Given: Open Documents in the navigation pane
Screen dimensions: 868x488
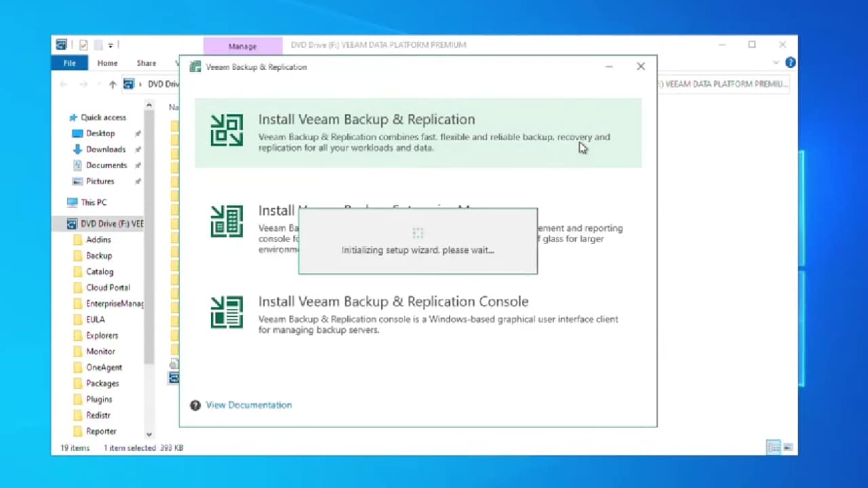Looking at the screenshot, I should [106, 165].
